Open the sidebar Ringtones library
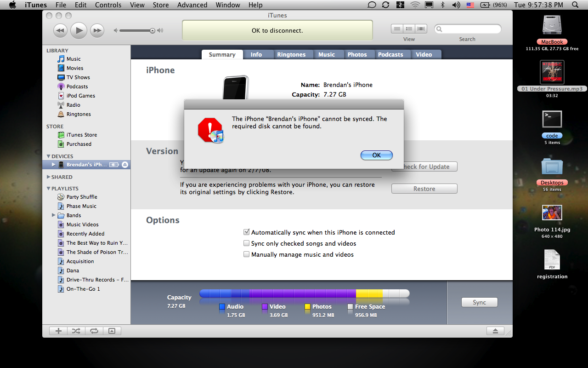 coord(74,114)
